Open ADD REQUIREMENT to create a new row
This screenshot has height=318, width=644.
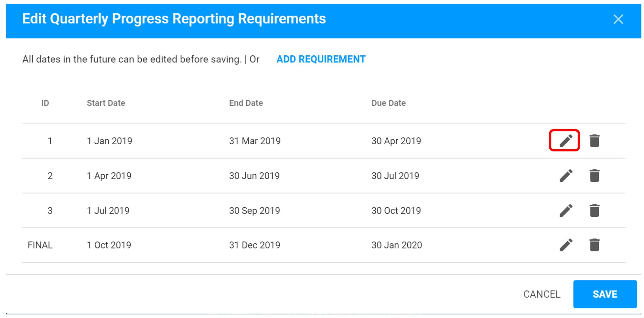(321, 59)
